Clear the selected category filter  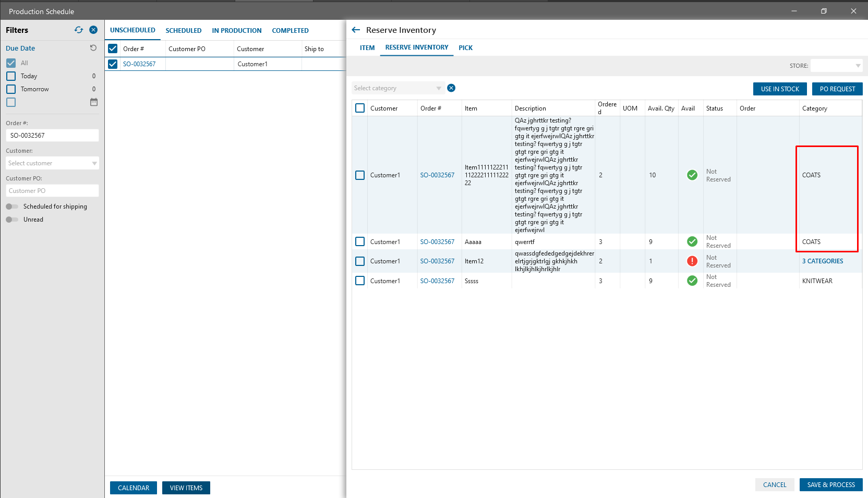451,88
